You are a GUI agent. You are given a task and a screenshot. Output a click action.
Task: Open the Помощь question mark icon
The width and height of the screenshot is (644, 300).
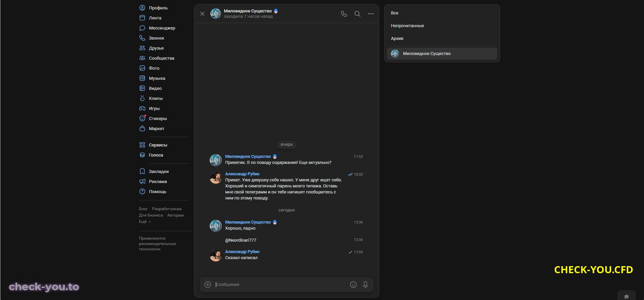click(x=142, y=191)
